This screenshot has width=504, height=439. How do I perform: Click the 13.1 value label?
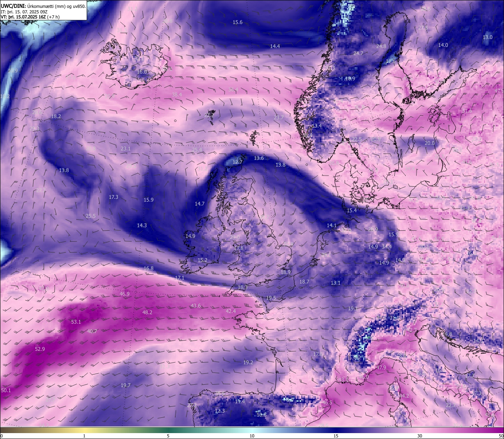[335, 283]
